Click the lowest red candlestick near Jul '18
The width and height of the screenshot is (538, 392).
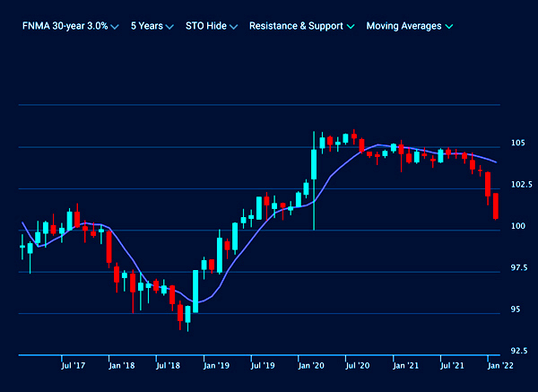coord(180,312)
